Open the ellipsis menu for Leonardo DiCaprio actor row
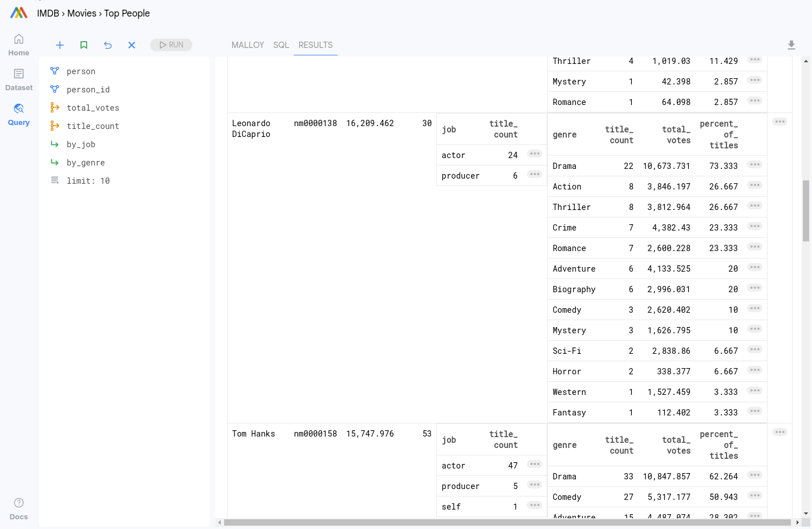812x529 pixels. pyautogui.click(x=534, y=154)
